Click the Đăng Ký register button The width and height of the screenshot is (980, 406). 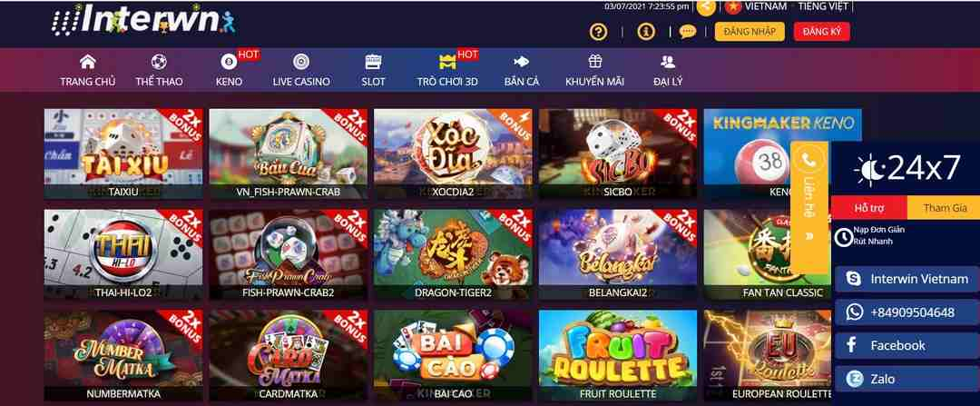point(822,31)
